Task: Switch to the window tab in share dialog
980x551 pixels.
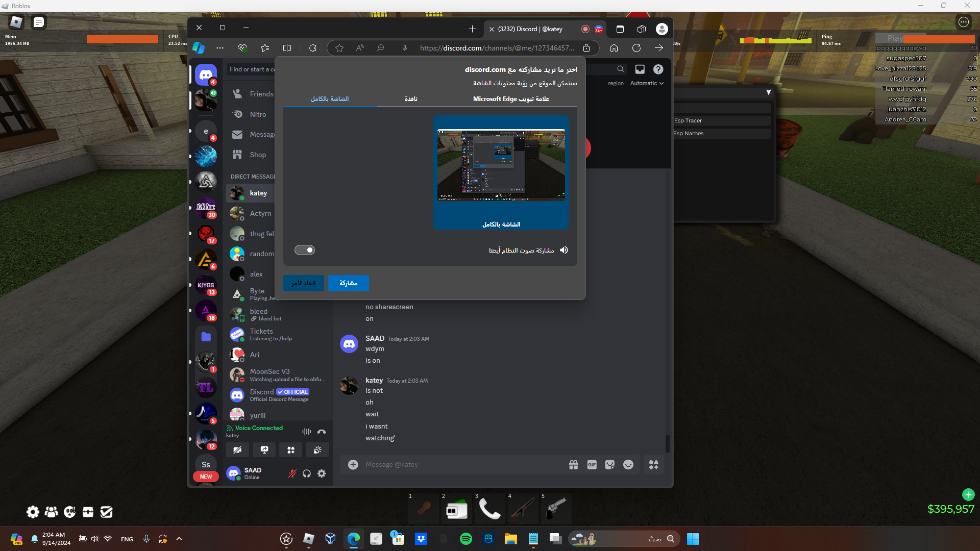Action: [x=411, y=98]
